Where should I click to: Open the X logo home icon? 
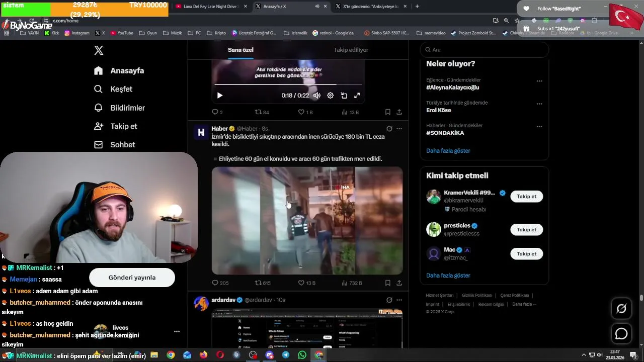tap(99, 50)
